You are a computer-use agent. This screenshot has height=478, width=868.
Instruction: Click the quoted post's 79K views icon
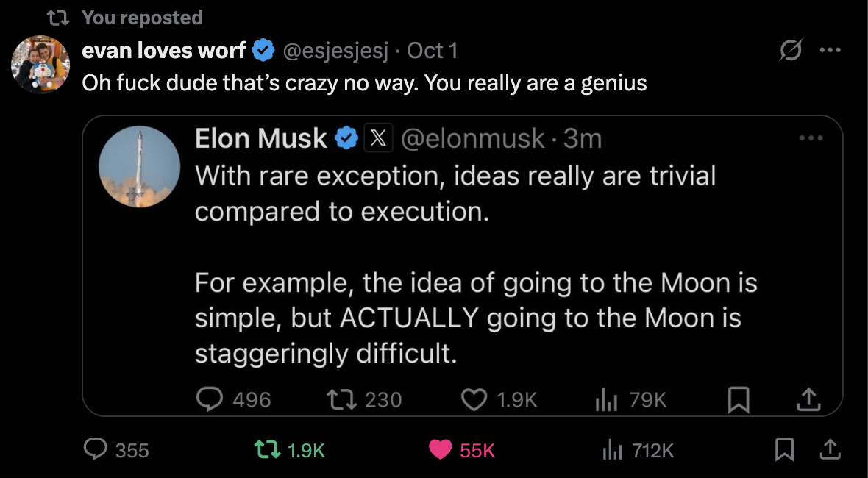coord(604,399)
